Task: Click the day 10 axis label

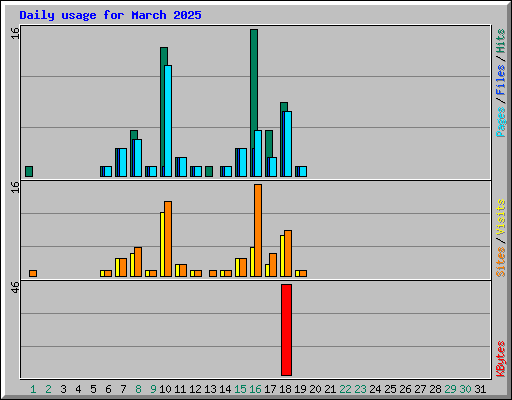Action: pyautogui.click(x=165, y=389)
